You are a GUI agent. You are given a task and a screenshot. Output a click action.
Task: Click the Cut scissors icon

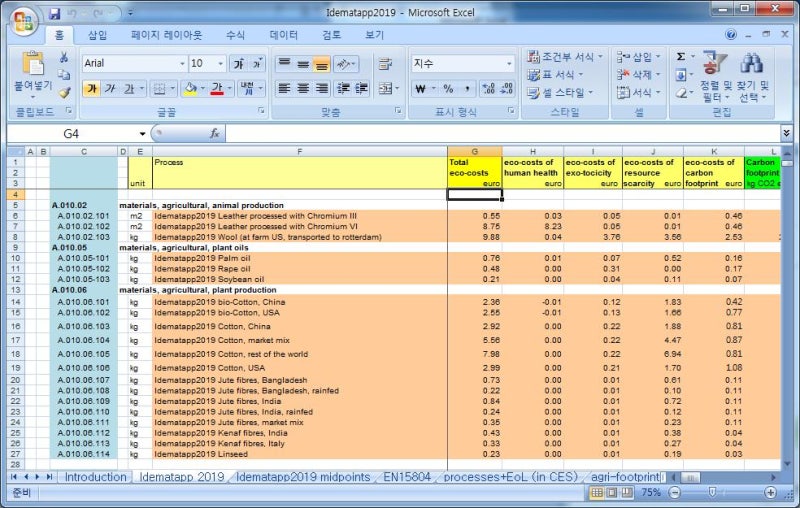coord(64,58)
